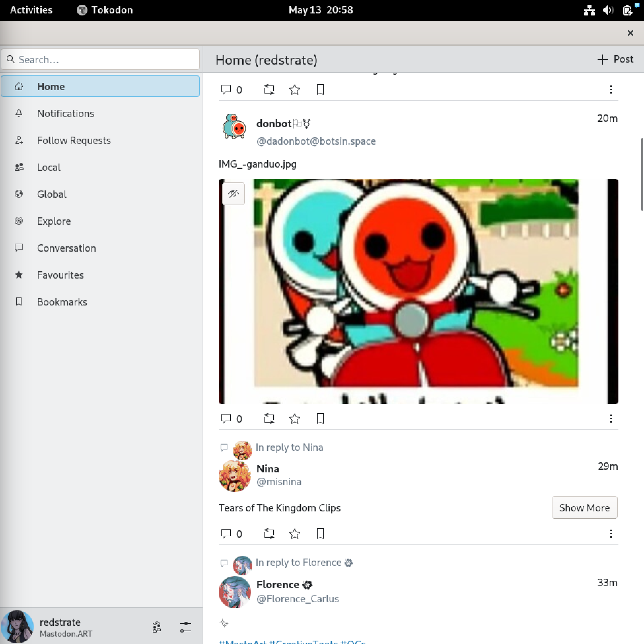Favourite the donbot post

(x=294, y=419)
